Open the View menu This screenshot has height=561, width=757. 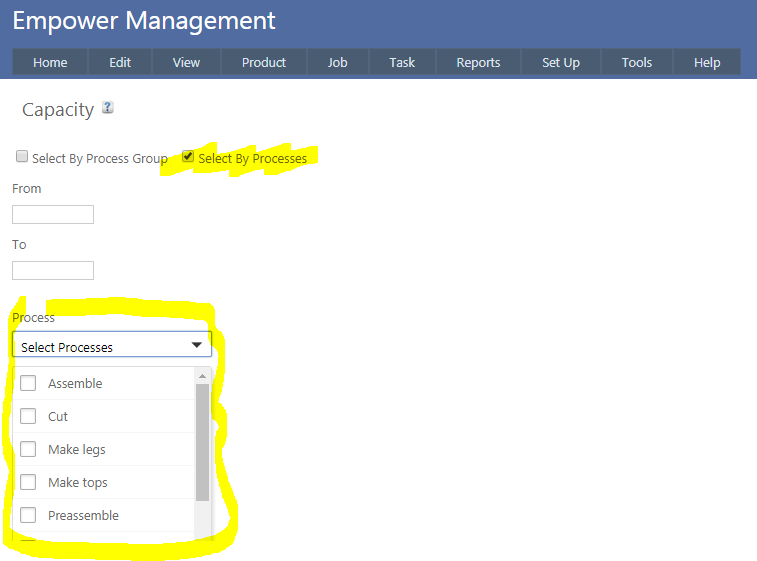[186, 62]
